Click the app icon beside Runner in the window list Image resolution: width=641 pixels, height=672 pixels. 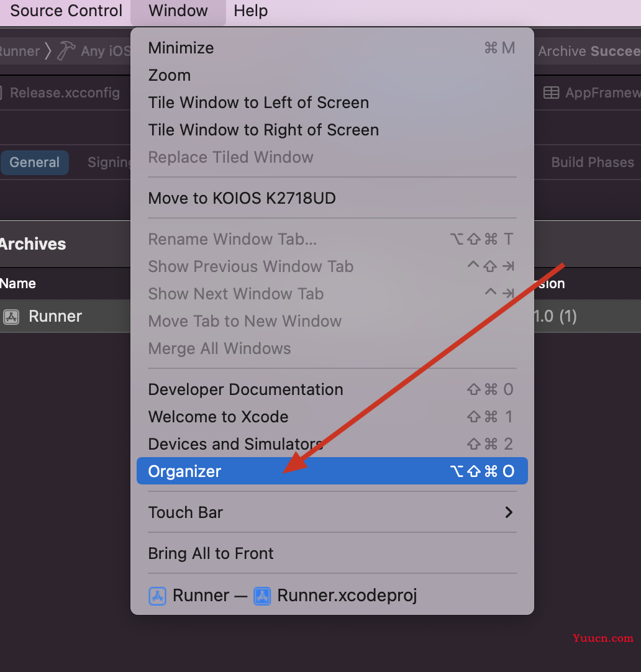coord(157,596)
